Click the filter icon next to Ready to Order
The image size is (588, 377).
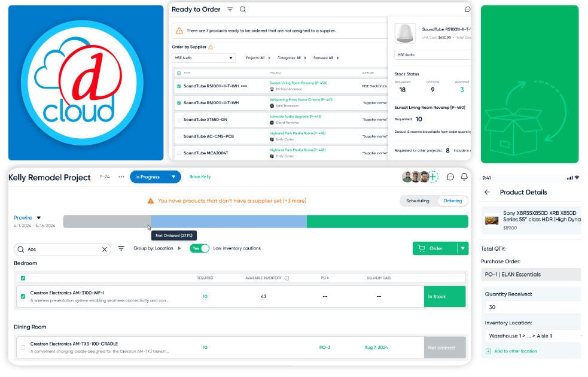230,10
